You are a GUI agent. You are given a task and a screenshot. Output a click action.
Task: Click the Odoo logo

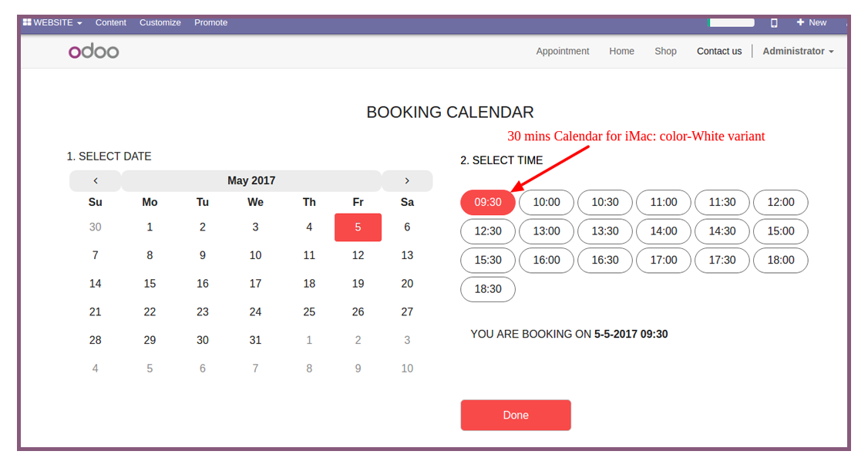click(93, 52)
